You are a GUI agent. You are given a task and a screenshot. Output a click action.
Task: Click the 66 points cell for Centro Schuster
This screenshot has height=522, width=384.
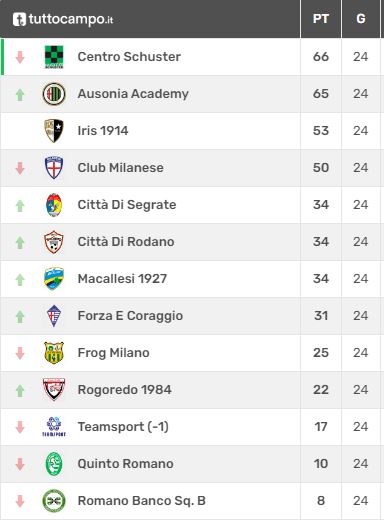click(321, 57)
